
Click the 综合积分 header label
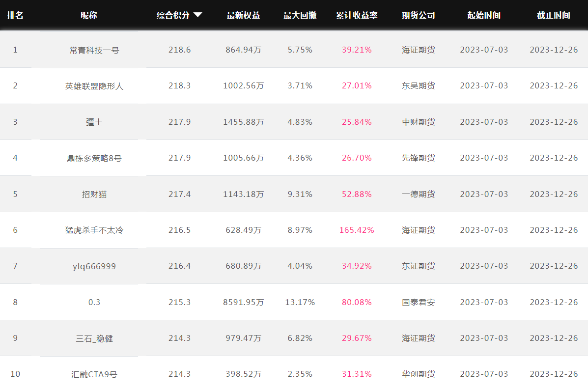pos(173,15)
